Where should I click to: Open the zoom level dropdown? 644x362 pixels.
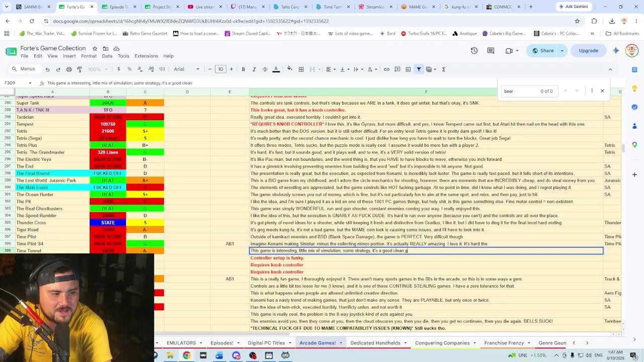[x=98, y=69]
